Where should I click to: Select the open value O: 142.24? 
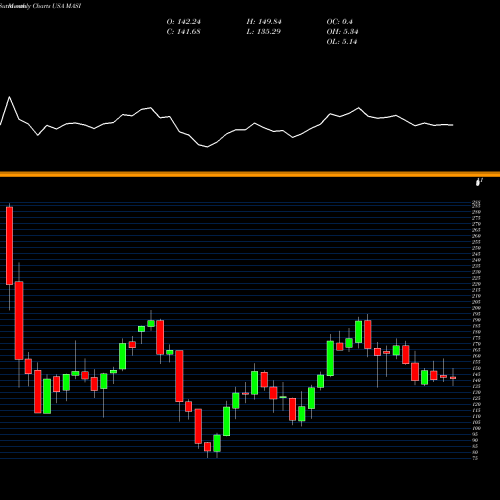pos(183,22)
